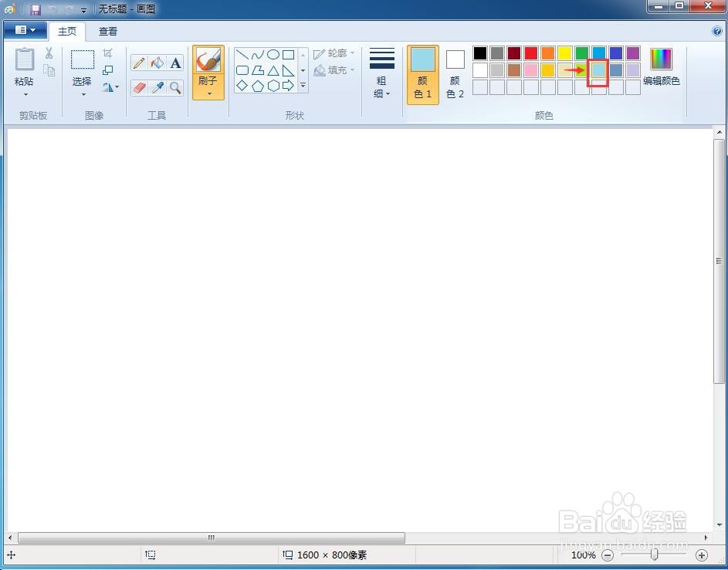The width and height of the screenshot is (728, 570).
Task: Click the vertical scrollbar thumb
Action: pyautogui.click(x=720, y=260)
